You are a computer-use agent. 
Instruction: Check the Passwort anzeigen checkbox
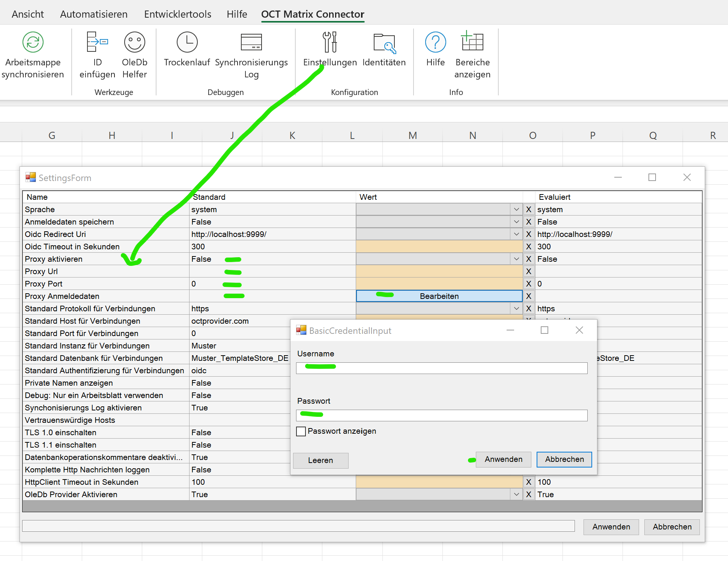pos(301,431)
